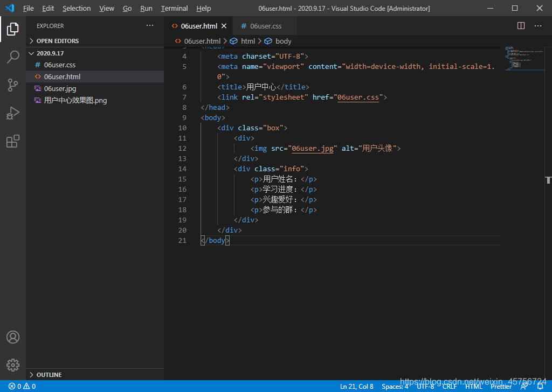552x392 pixels.
Task: Open the Edit menu
Action: [48, 8]
